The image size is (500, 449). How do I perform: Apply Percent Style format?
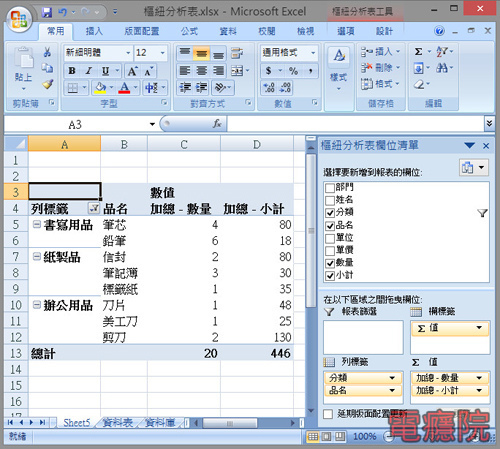pyautogui.click(x=293, y=71)
